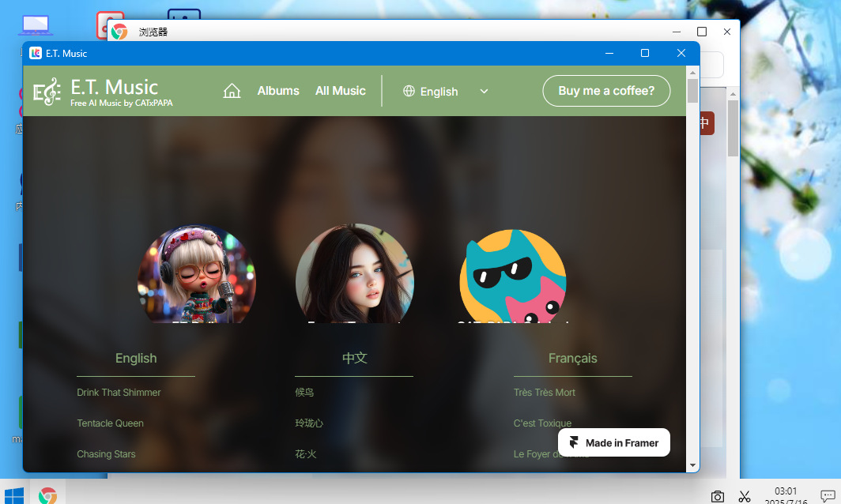Open the song Drink That Shimmer
This screenshot has width=841, height=504.
[x=119, y=393]
